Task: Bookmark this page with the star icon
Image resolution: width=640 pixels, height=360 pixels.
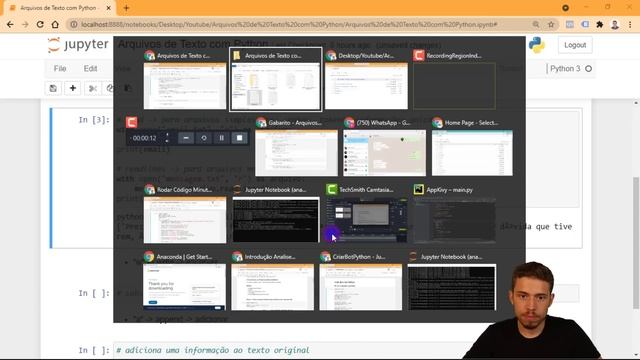Action: (551, 24)
